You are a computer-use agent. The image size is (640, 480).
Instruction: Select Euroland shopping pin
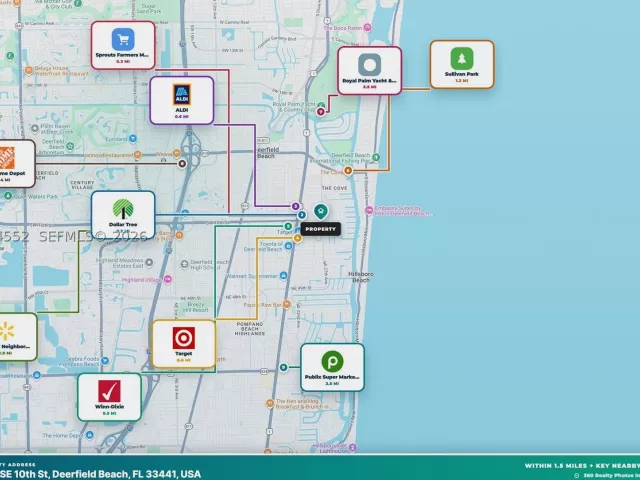[x=133, y=139]
